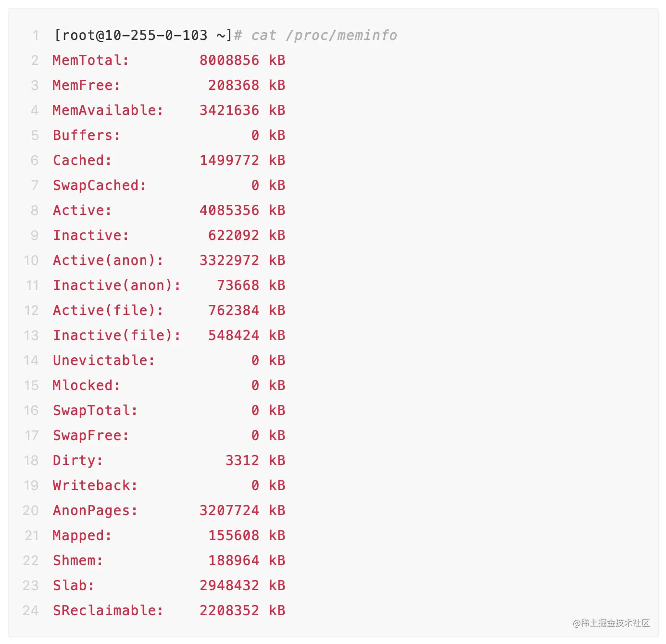
Task: Click the watermark text at bottom right
Action: (611, 623)
